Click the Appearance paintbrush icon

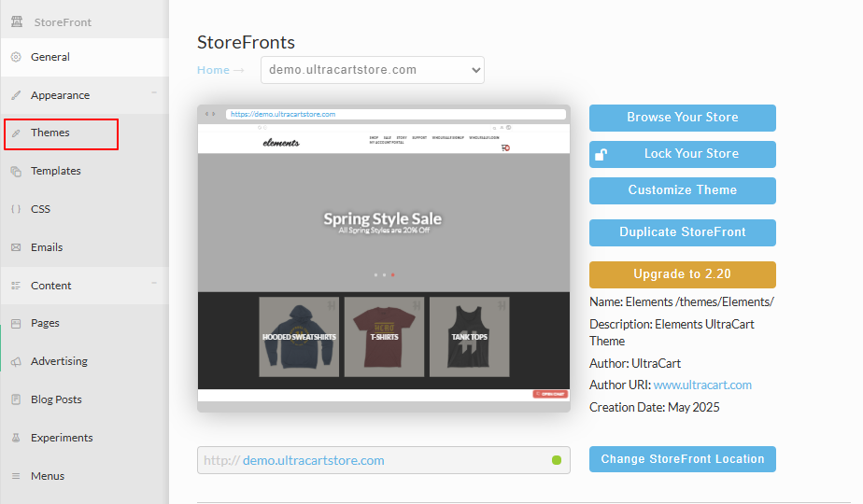coord(16,95)
